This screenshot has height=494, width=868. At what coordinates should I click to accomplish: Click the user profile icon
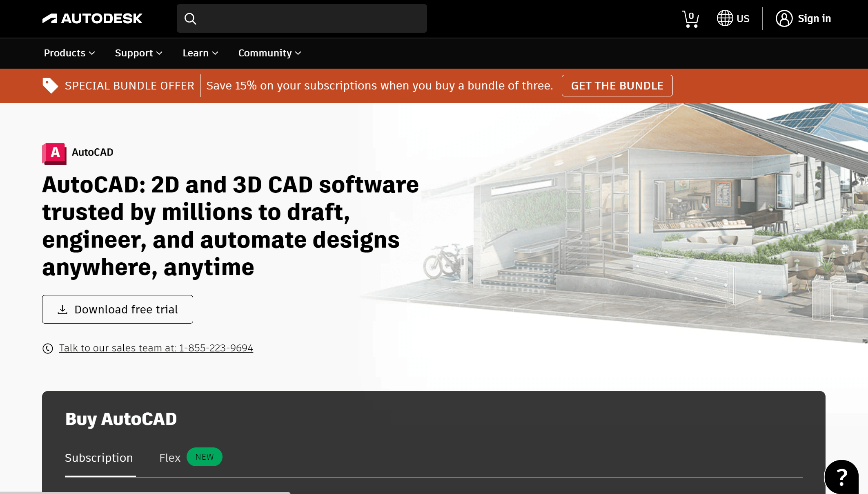coord(784,18)
